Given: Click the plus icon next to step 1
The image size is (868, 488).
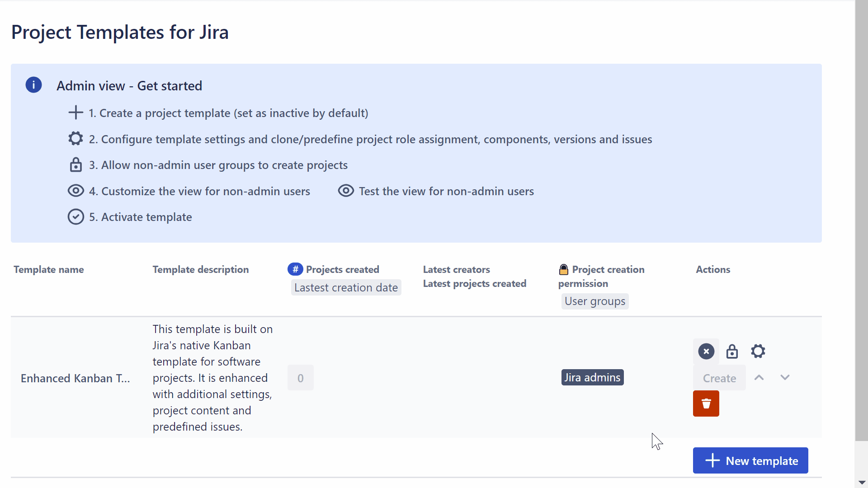Looking at the screenshot, I should tap(75, 113).
